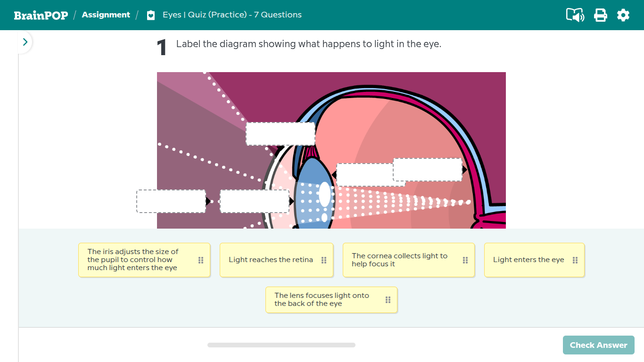Grab the handle on the cornea answer card

point(464,260)
